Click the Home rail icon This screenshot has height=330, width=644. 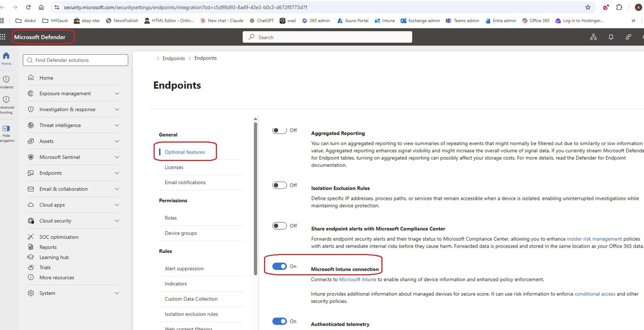(6, 56)
